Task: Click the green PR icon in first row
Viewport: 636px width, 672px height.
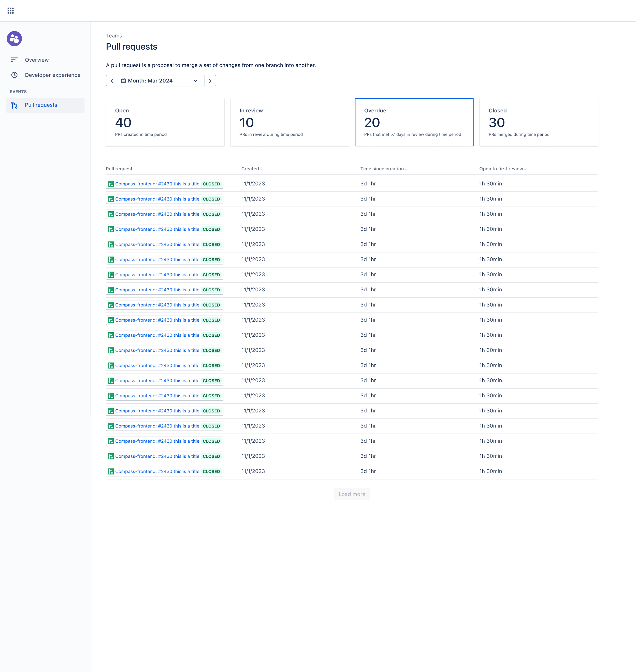Action: tap(110, 184)
